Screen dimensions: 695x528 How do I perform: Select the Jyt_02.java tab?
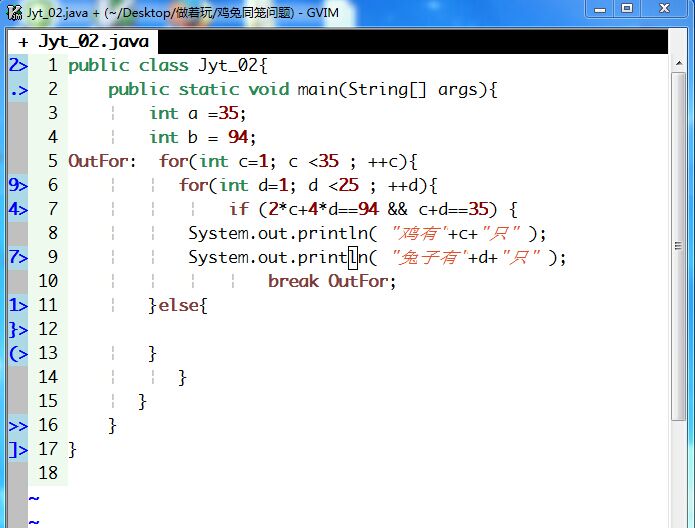pos(83,42)
